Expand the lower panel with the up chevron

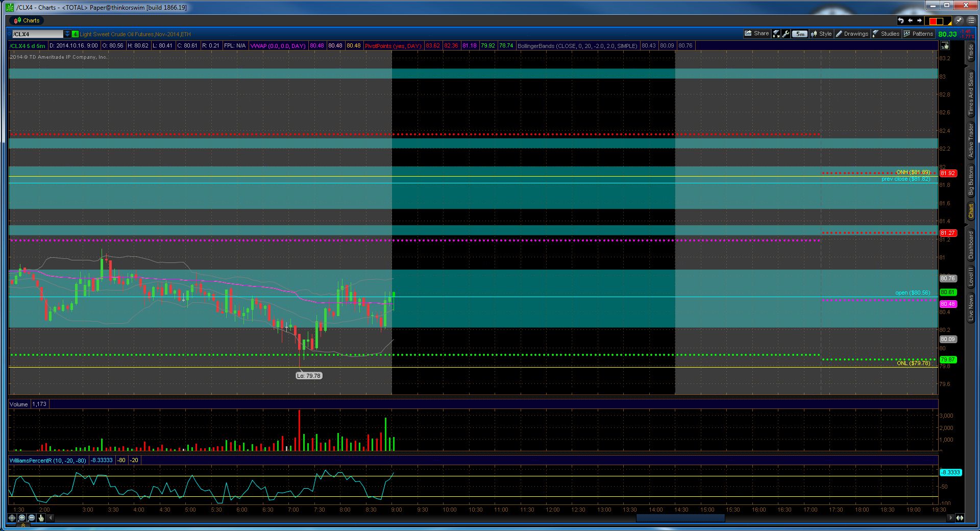point(23,525)
